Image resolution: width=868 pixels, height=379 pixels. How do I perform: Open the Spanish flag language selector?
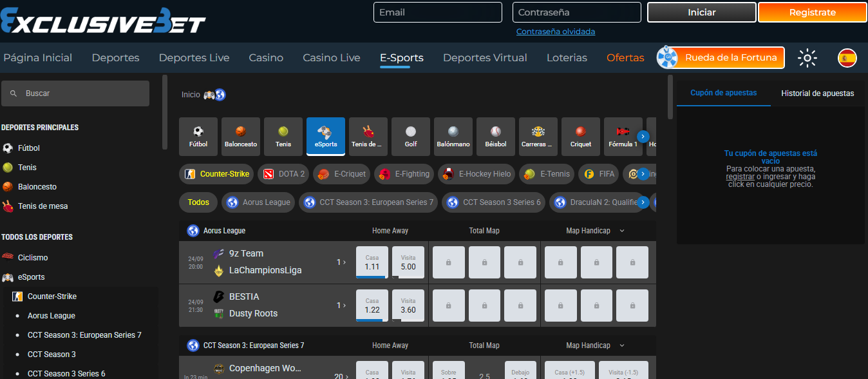847,58
